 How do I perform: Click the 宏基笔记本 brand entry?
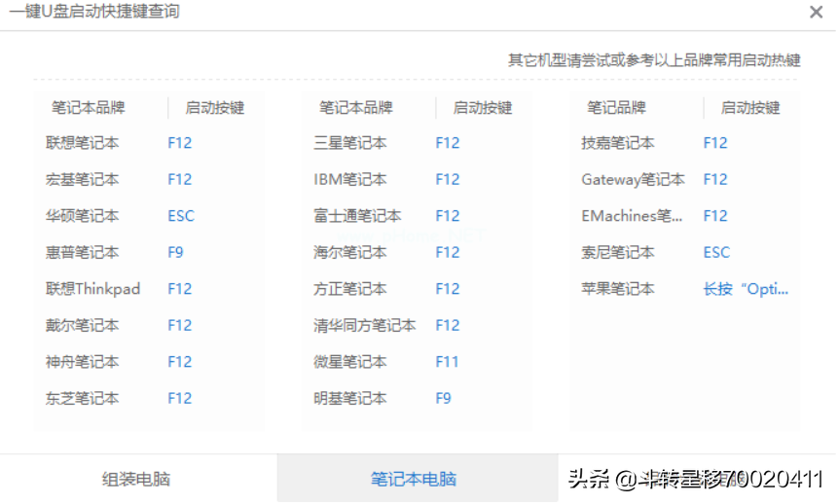pyautogui.click(x=83, y=179)
